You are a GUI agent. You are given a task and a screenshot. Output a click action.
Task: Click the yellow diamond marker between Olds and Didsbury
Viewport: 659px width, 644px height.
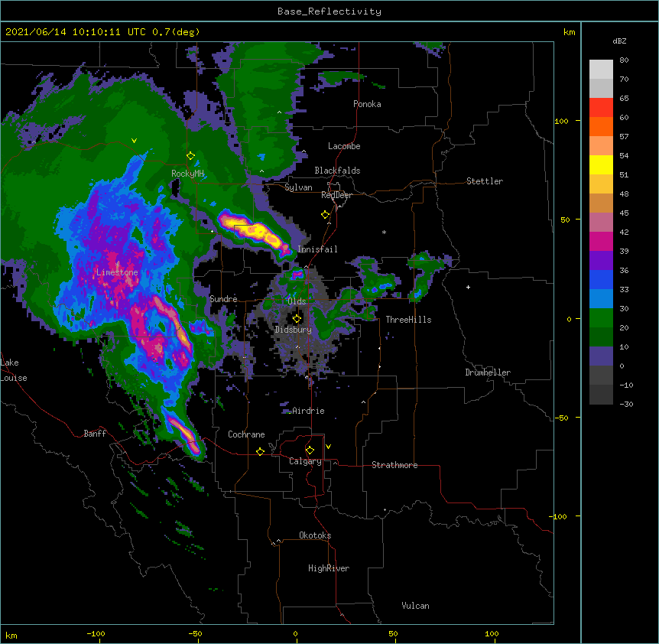click(297, 319)
